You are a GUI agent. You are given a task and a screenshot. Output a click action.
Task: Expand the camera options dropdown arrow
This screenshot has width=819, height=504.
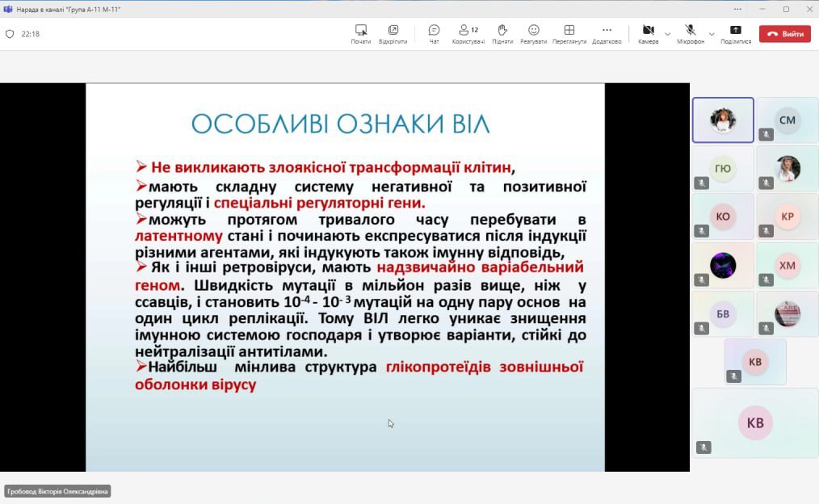pyautogui.click(x=668, y=34)
